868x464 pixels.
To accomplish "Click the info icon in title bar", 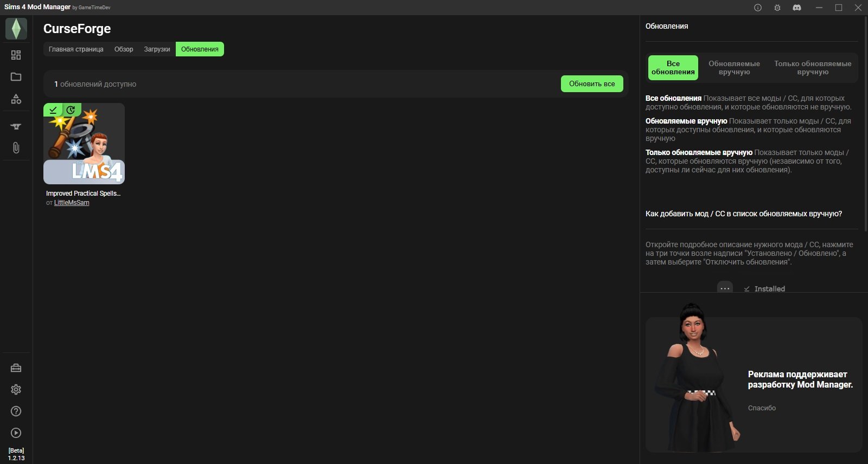I will pyautogui.click(x=758, y=8).
